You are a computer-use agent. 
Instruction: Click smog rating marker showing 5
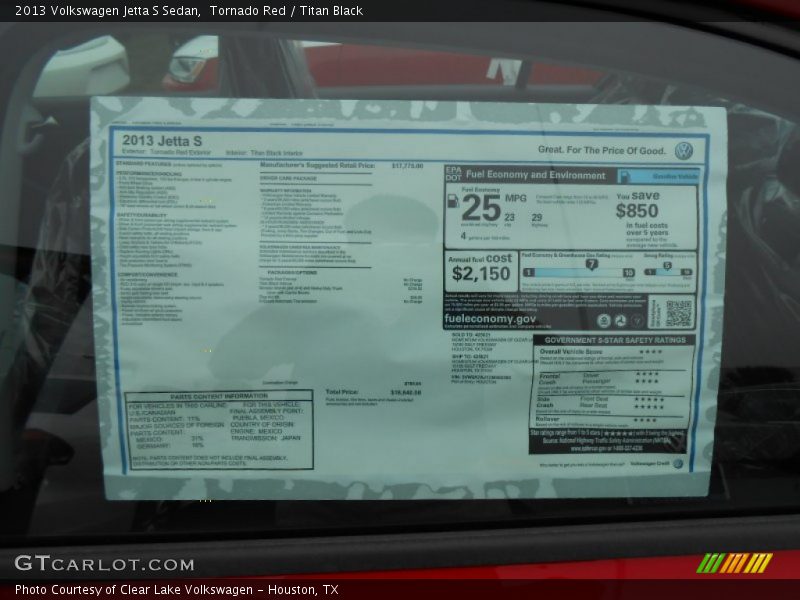pyautogui.click(x=667, y=266)
